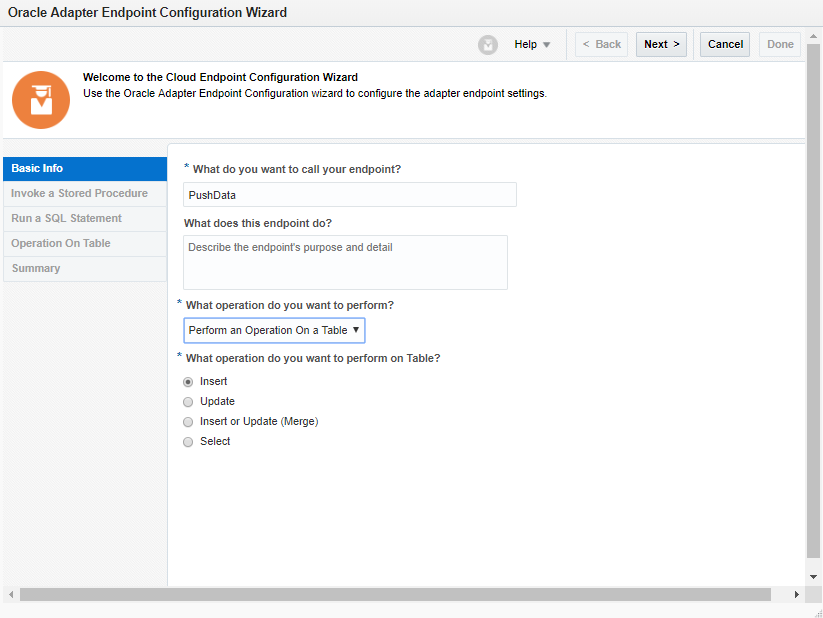The image size is (823, 618).
Task: Click the endpoint description text area
Action: tap(345, 262)
